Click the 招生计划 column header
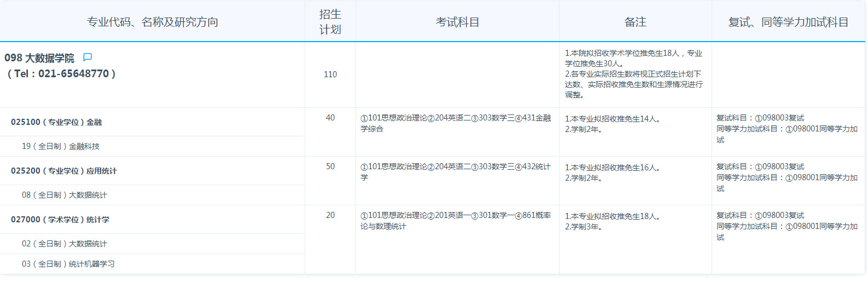 click(x=330, y=22)
